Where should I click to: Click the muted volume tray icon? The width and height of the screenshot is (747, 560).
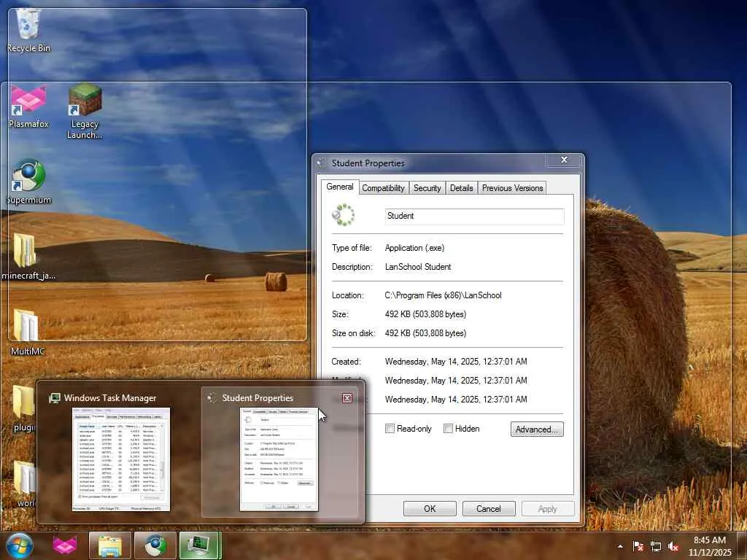click(673, 546)
